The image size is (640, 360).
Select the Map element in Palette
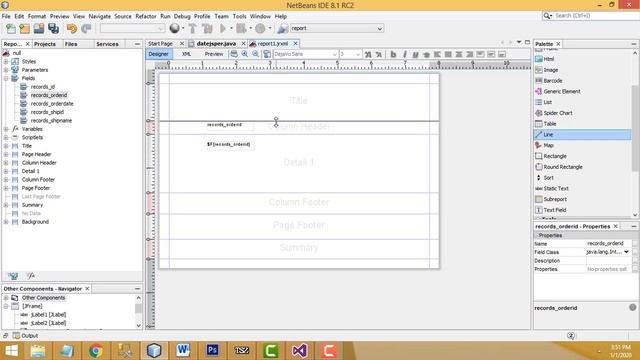pos(548,145)
